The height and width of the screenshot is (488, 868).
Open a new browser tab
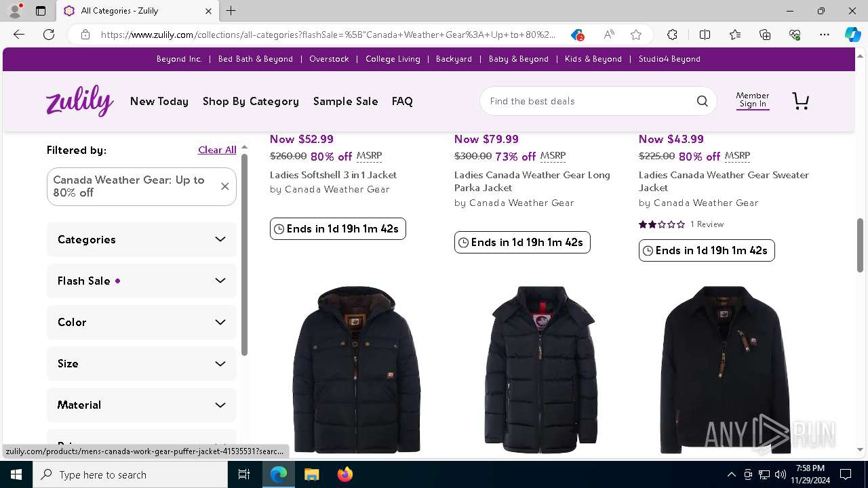tap(231, 11)
